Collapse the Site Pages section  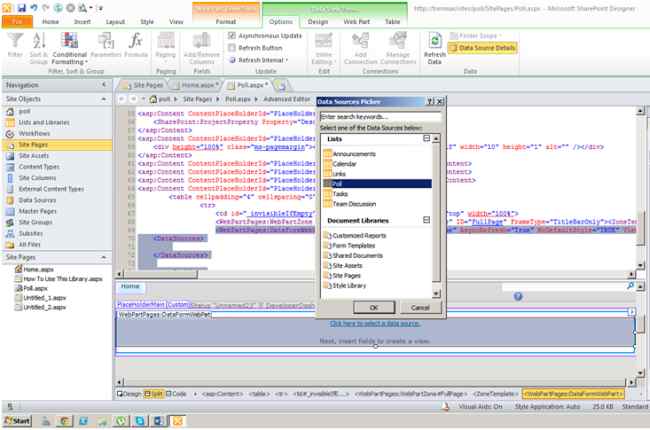[x=103, y=258]
